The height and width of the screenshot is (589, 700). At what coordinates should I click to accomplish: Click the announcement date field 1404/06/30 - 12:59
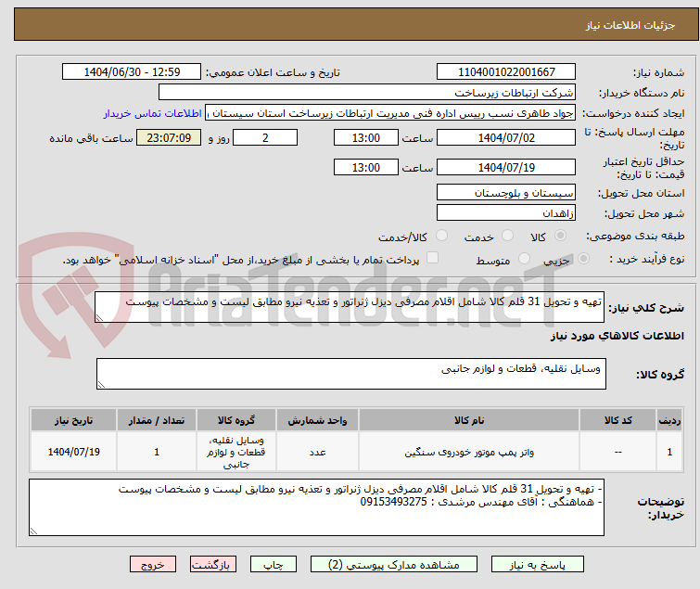pos(132,72)
